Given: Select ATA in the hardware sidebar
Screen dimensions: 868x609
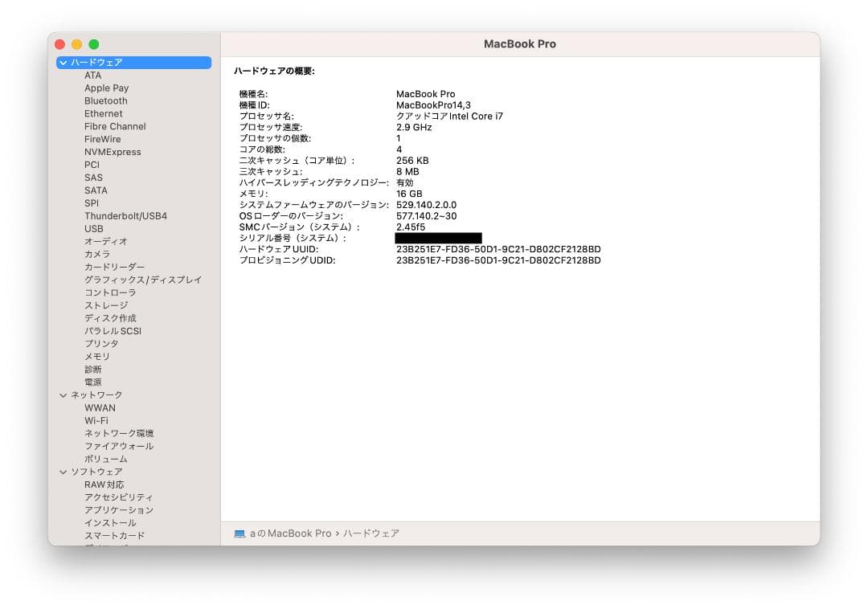Looking at the screenshot, I should click(x=93, y=75).
